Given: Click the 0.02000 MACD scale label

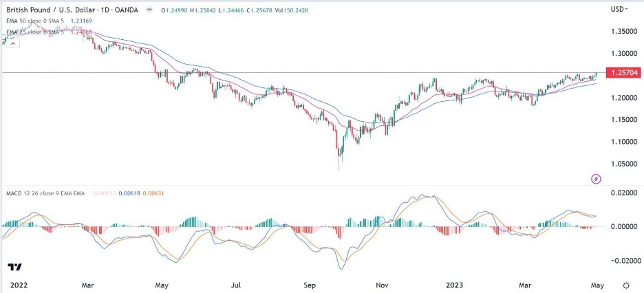Looking at the screenshot, I should coord(621,193).
